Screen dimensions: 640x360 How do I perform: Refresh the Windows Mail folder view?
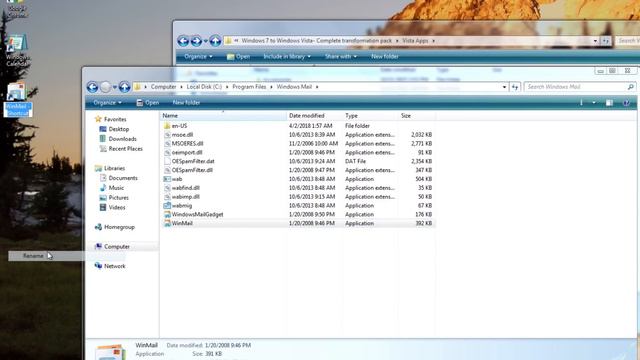[515, 87]
